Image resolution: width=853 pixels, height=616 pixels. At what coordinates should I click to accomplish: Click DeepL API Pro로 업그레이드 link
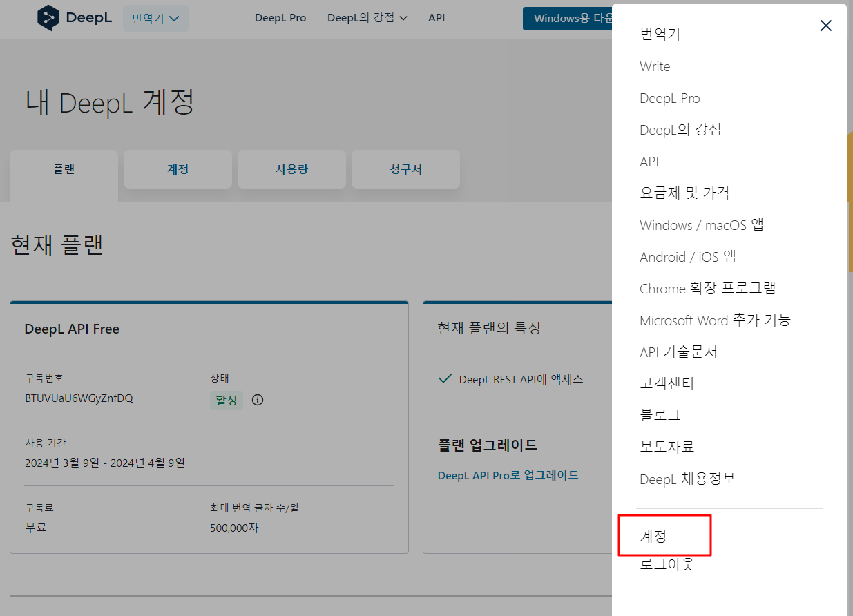(508, 475)
